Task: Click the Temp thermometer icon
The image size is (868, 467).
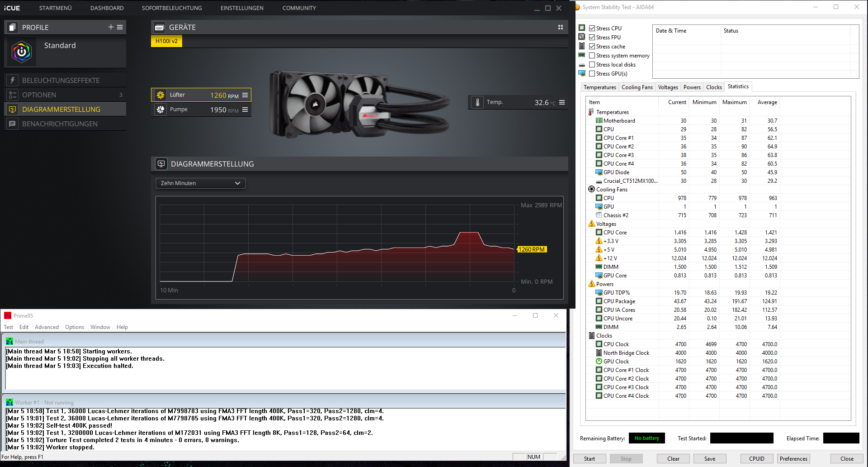Action: 477,102
